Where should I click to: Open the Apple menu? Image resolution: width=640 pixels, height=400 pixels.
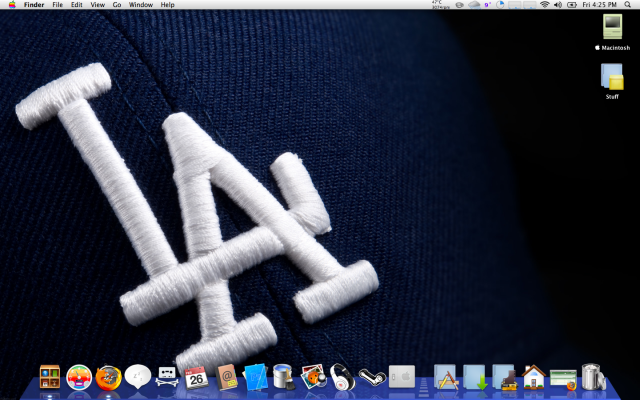click(x=12, y=4)
